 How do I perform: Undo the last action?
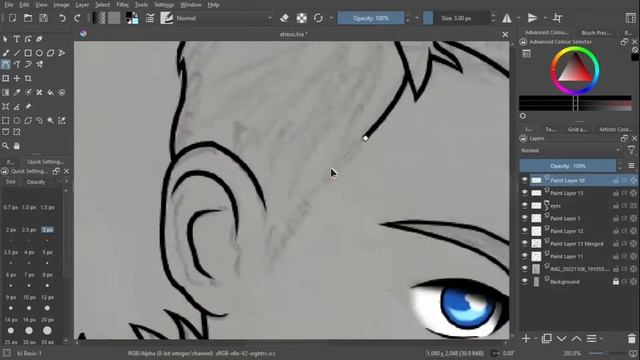click(62, 18)
